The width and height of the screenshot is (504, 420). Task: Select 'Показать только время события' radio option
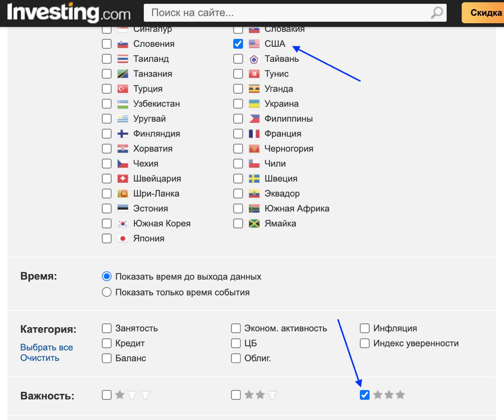pyautogui.click(x=107, y=292)
